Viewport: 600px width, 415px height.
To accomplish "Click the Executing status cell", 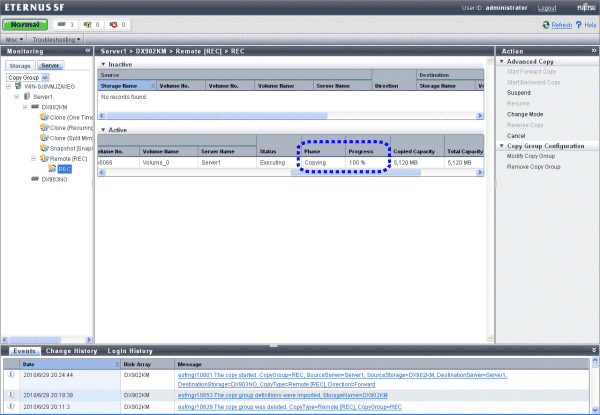I will click(x=279, y=163).
